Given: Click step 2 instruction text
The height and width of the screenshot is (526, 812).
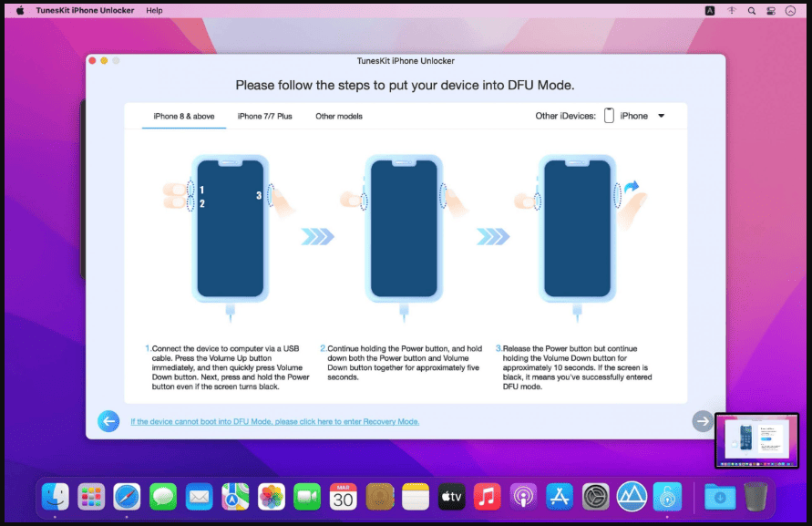Looking at the screenshot, I should (401, 363).
